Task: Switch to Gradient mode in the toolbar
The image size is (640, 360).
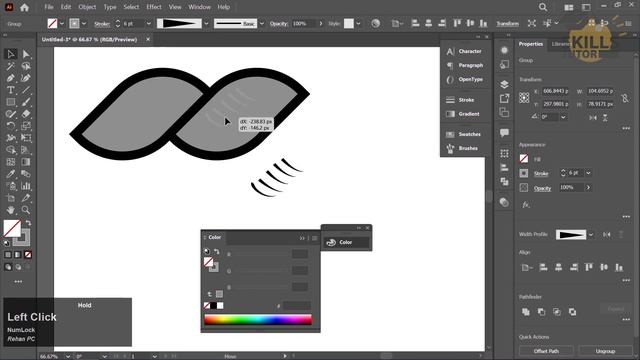Action: (18, 255)
